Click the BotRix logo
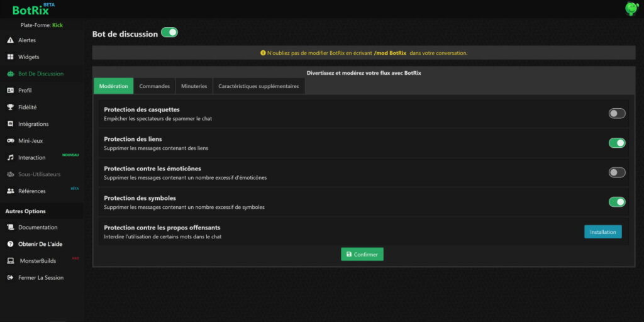 point(33,9)
